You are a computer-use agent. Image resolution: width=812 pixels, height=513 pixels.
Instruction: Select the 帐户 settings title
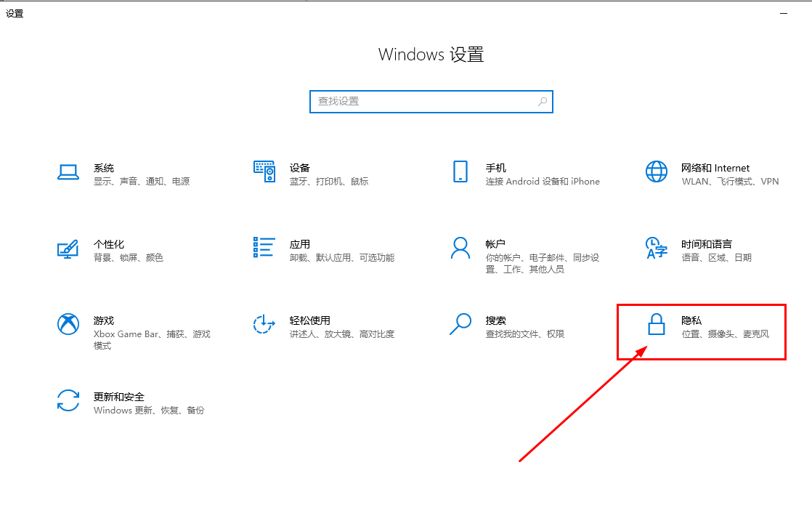click(x=495, y=244)
